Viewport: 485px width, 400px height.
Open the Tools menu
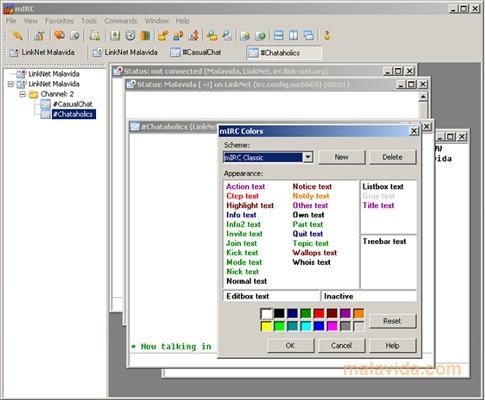coord(89,21)
